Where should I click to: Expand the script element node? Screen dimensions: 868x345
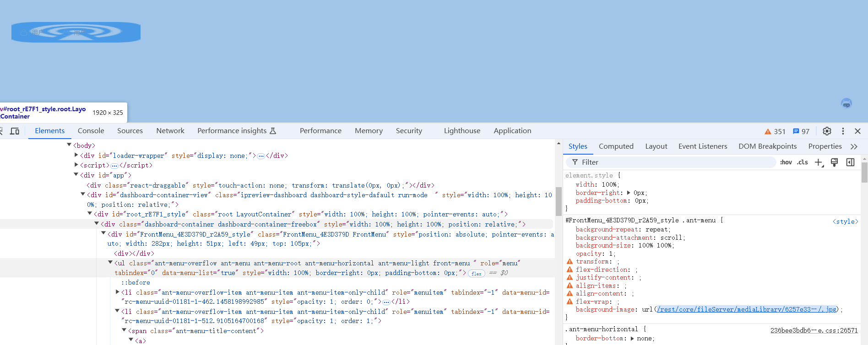pos(76,165)
